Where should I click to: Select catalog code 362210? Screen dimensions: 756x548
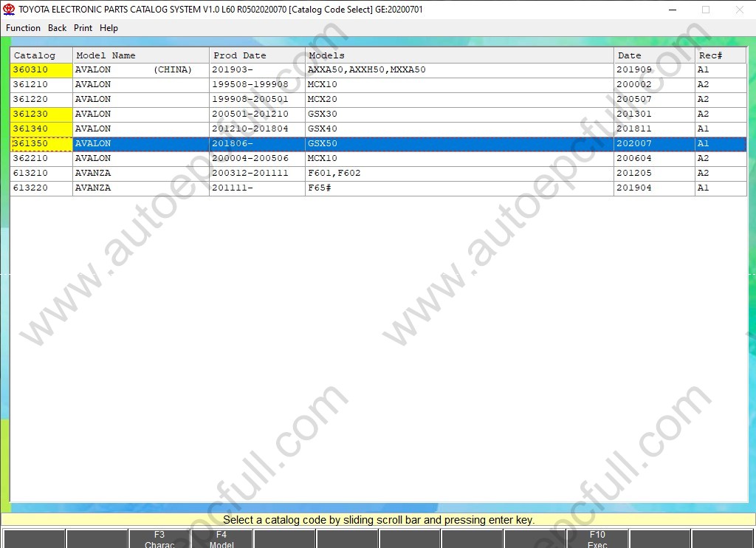point(41,158)
